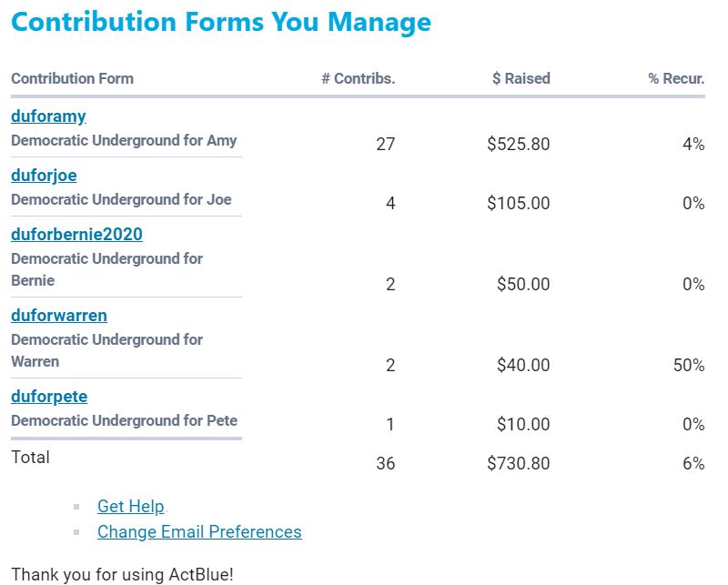
Task: Click the Contribution Form column header
Action: 72,78
